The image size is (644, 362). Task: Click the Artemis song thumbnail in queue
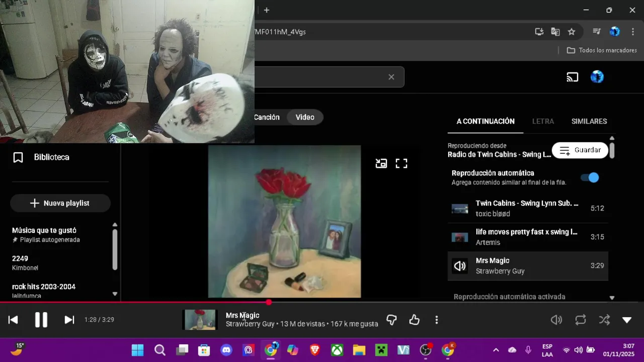pyautogui.click(x=460, y=237)
